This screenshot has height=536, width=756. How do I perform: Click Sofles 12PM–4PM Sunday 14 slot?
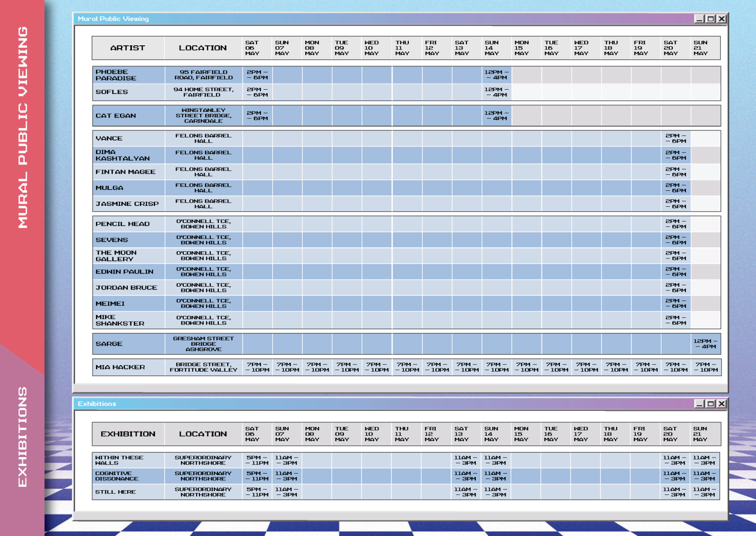[x=497, y=92]
